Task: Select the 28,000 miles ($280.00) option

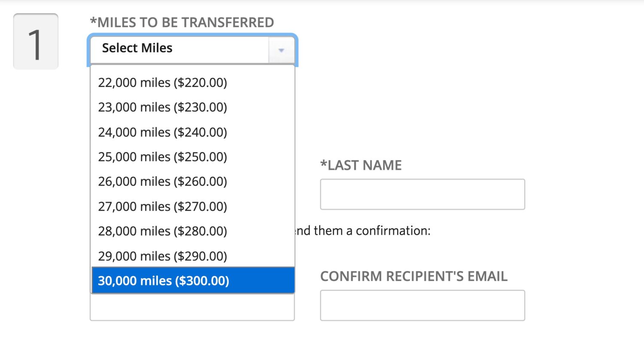Action: (162, 231)
